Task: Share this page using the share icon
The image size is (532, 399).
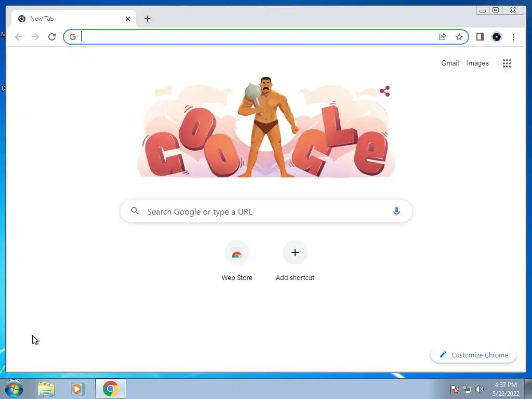Action: (443, 37)
